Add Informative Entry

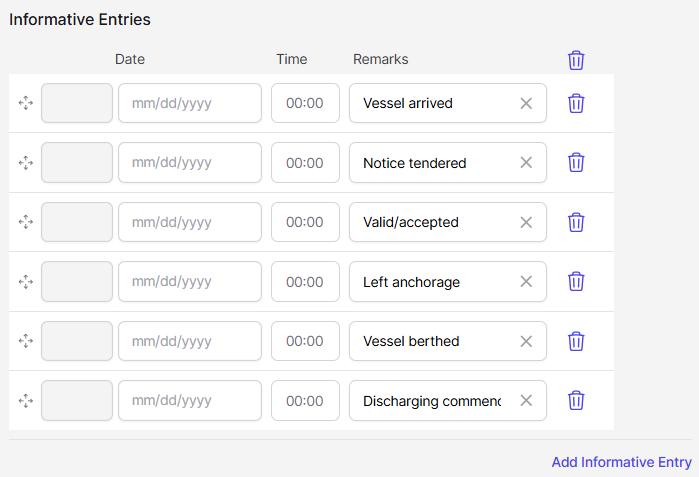pyautogui.click(x=621, y=462)
